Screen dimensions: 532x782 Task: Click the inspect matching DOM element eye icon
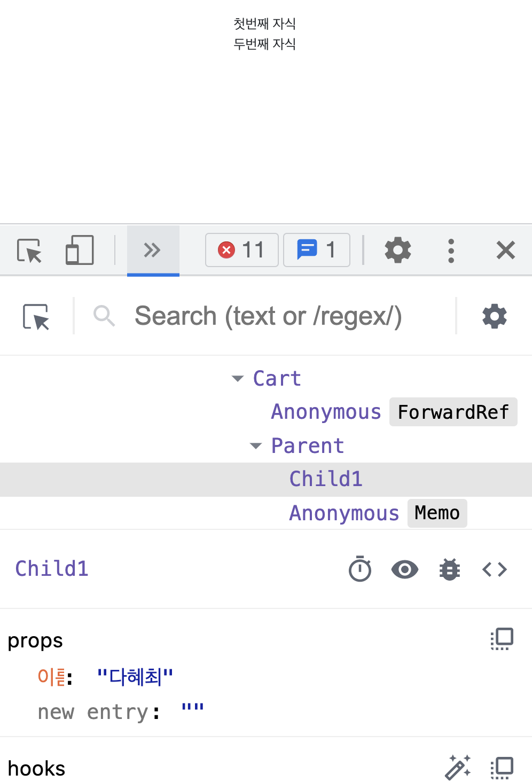click(405, 569)
